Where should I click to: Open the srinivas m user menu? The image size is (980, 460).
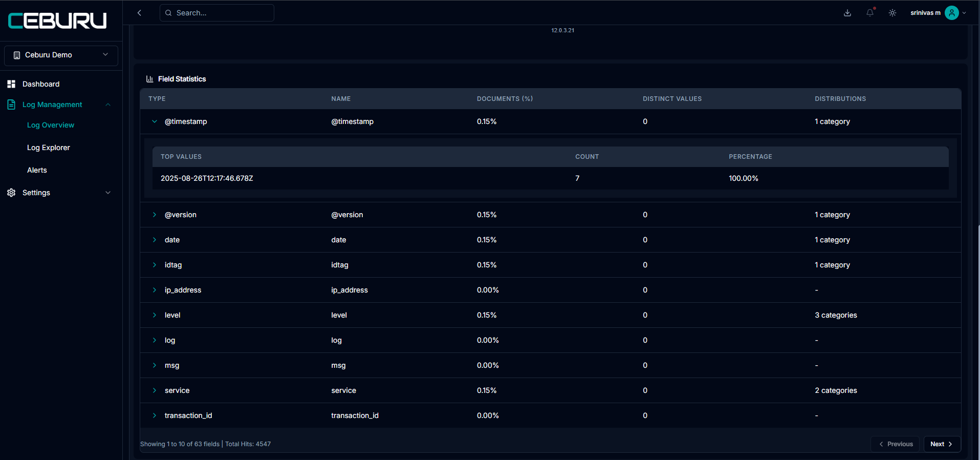click(938, 13)
